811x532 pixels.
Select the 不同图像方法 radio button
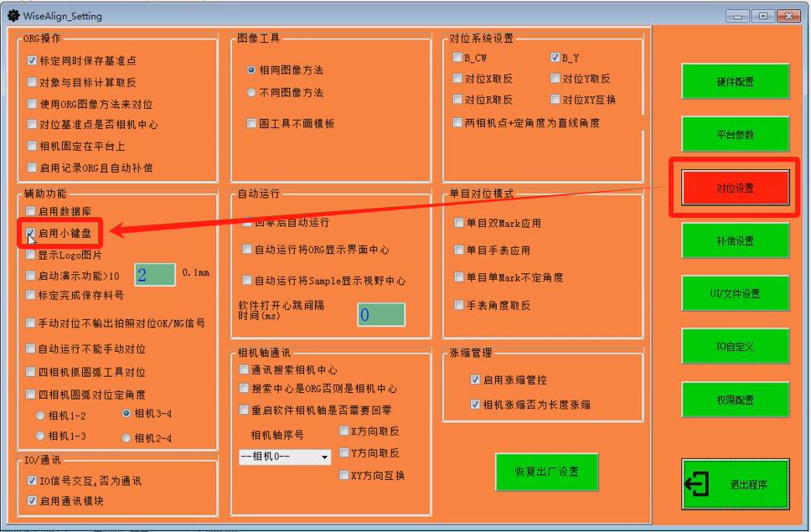tap(251, 92)
